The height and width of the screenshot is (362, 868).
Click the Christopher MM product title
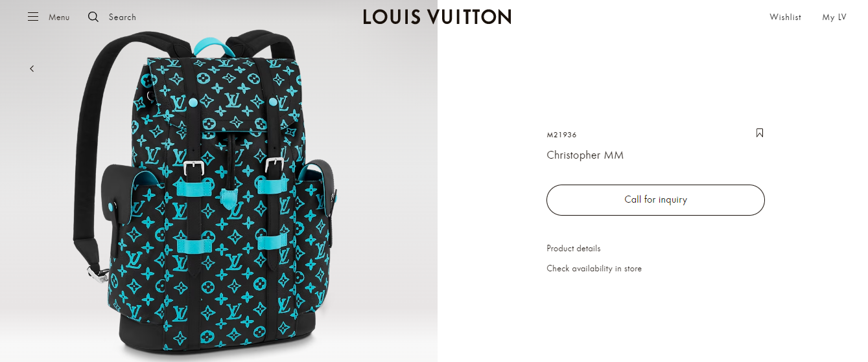pyautogui.click(x=585, y=155)
